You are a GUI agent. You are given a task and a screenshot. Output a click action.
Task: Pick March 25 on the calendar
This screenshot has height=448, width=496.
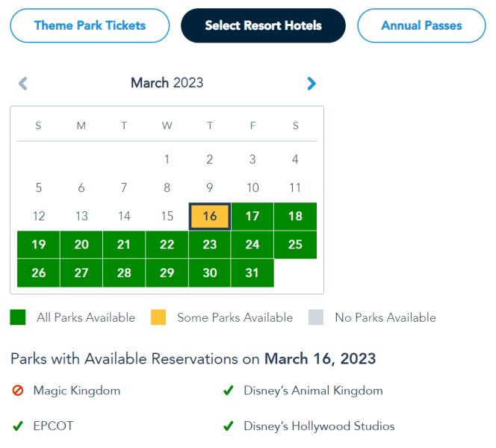point(295,245)
